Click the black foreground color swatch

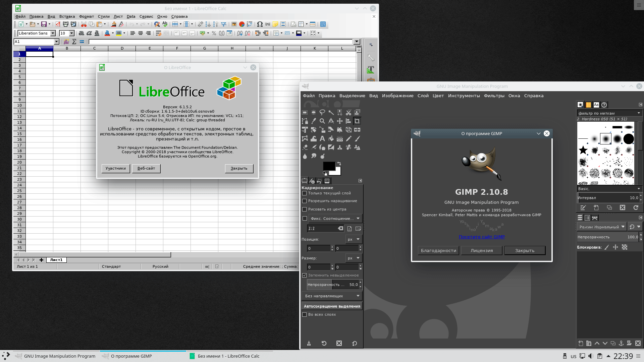328,166
